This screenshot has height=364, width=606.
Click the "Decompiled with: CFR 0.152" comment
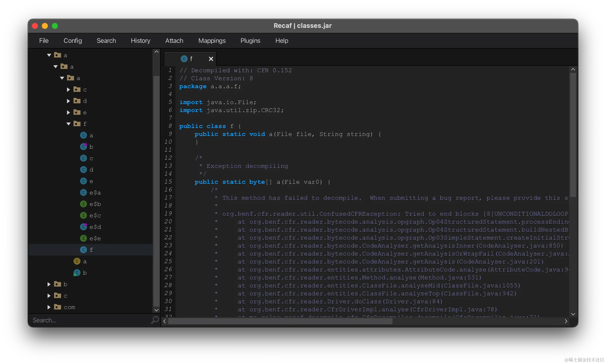pyautogui.click(x=235, y=70)
